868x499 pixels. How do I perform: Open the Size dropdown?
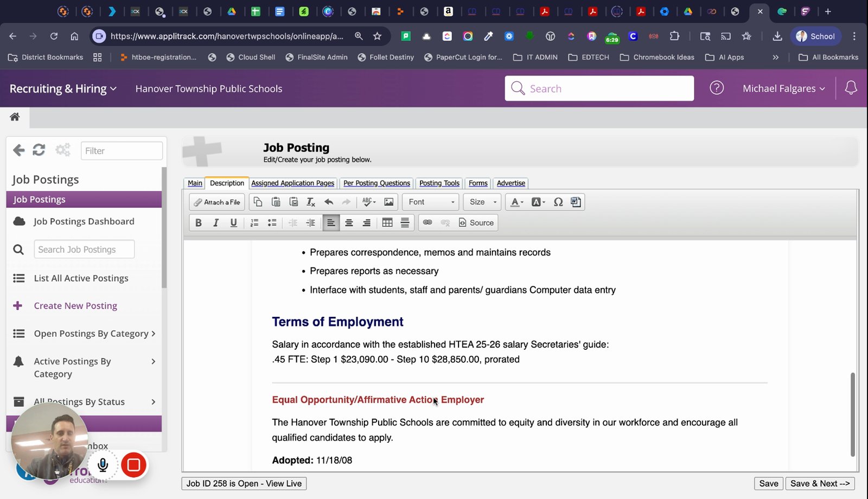[482, 202]
